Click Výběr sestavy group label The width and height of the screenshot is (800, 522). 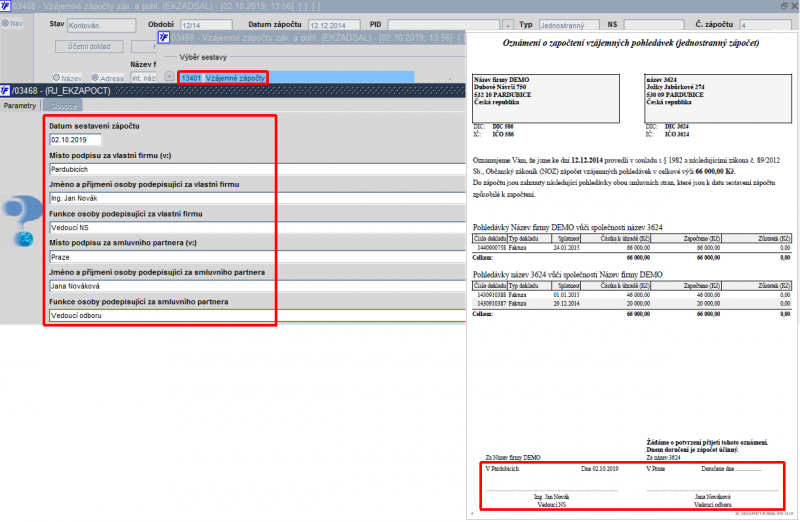(x=203, y=57)
